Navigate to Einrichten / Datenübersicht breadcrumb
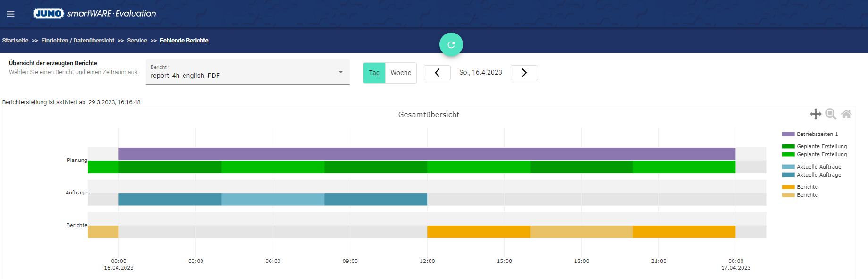 78,41
